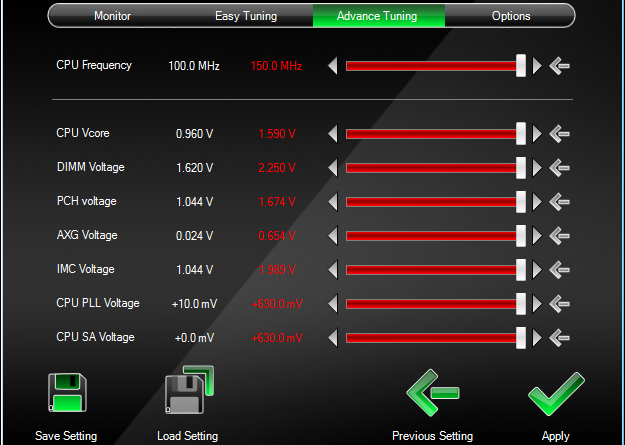Click the green Apply checkmark icon
625x445 pixels.
coord(555,394)
